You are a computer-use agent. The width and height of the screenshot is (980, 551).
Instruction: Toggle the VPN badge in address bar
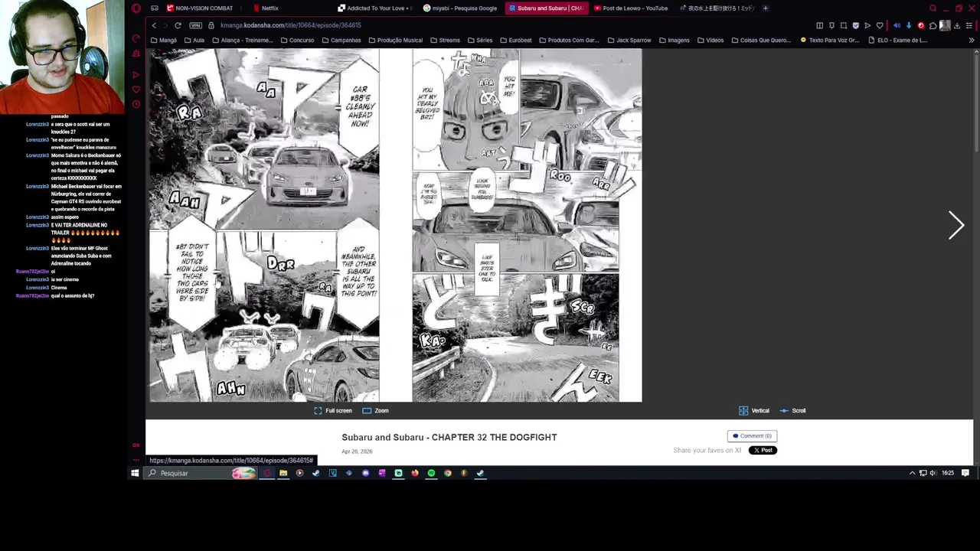click(x=196, y=25)
